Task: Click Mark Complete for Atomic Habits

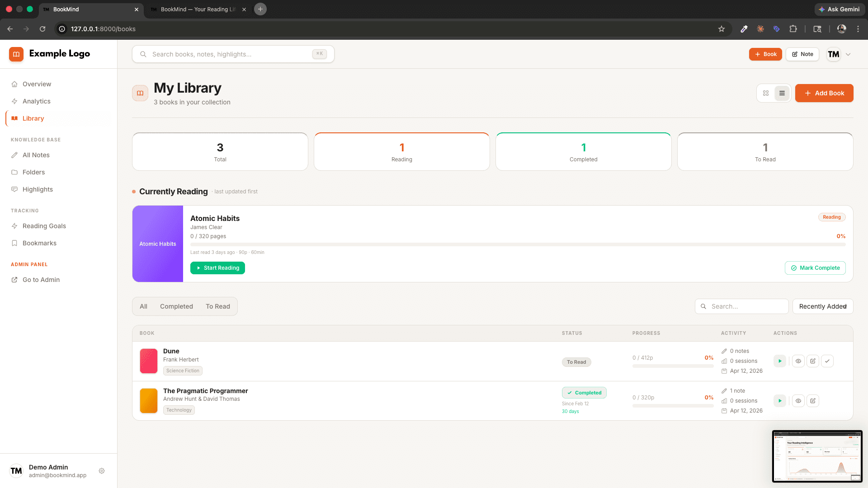Action: point(815,268)
